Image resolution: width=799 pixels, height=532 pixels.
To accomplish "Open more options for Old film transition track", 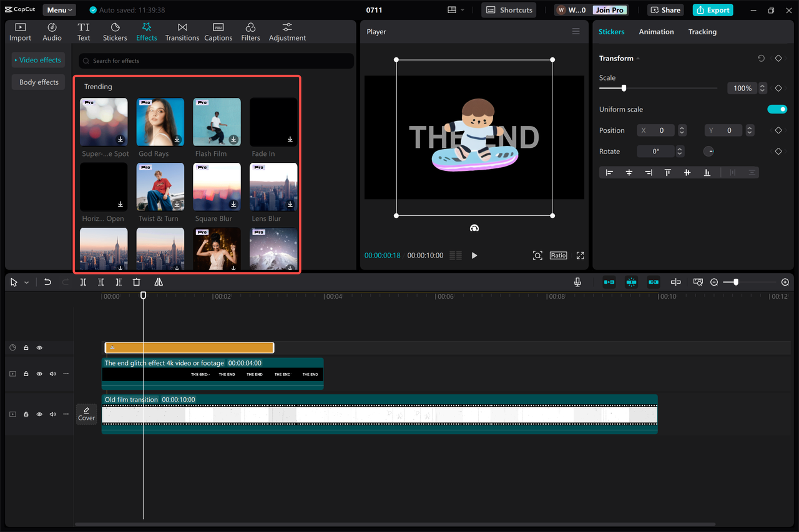I will (66, 414).
